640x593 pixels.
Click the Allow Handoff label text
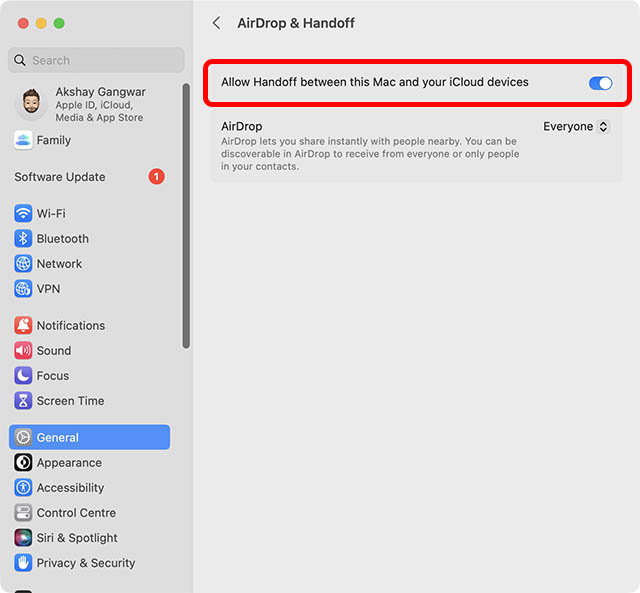tap(375, 82)
